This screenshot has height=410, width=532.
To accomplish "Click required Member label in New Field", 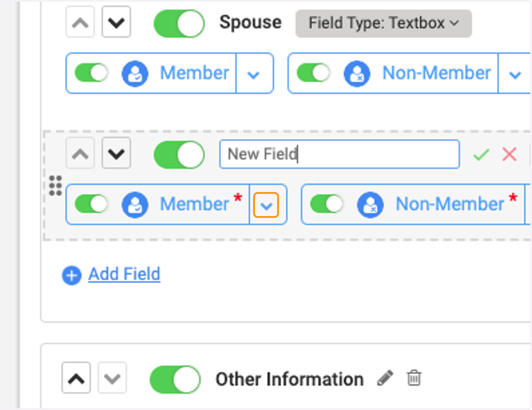I will coord(195,204).
